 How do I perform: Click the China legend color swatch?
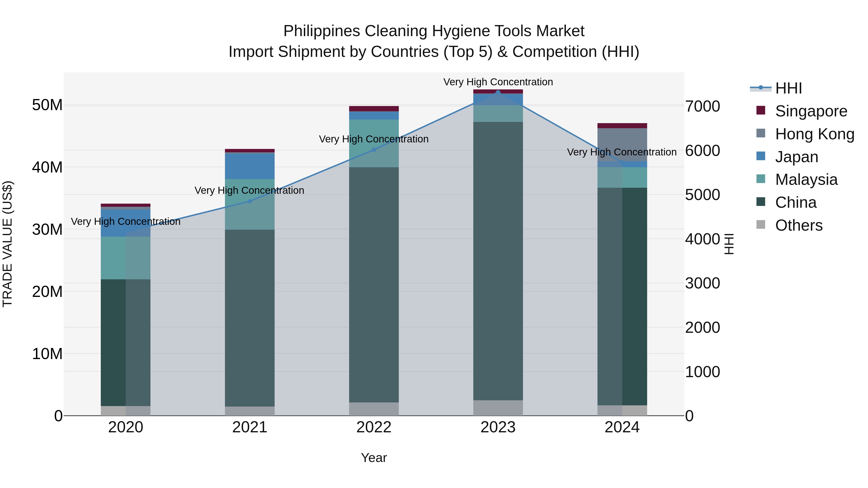click(761, 202)
